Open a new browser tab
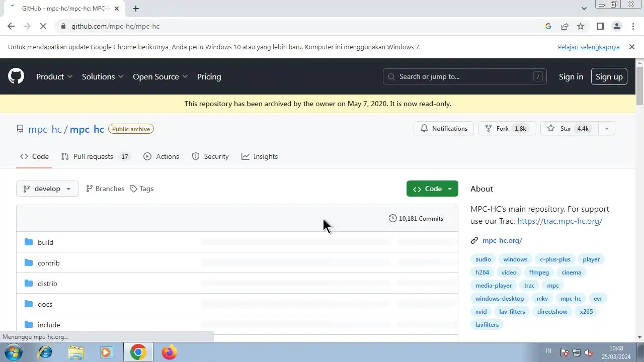Image resolution: width=644 pixels, height=362 pixels. (136, 9)
